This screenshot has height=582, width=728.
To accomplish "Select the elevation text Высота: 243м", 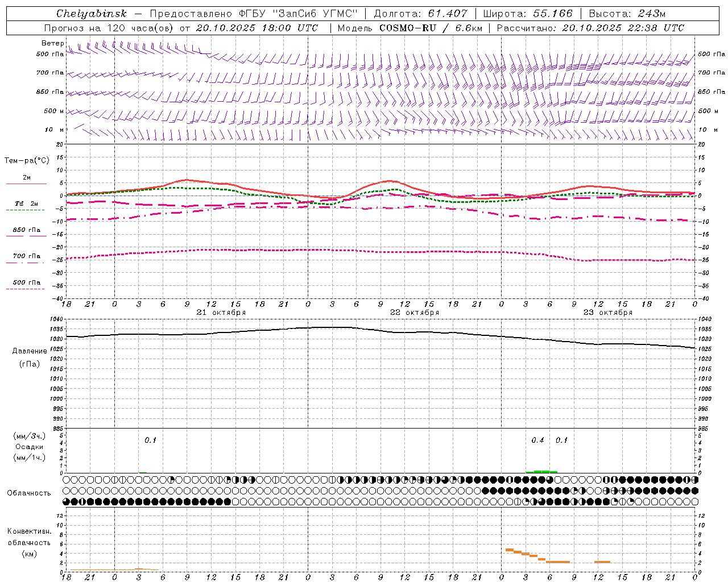I will click(627, 14).
